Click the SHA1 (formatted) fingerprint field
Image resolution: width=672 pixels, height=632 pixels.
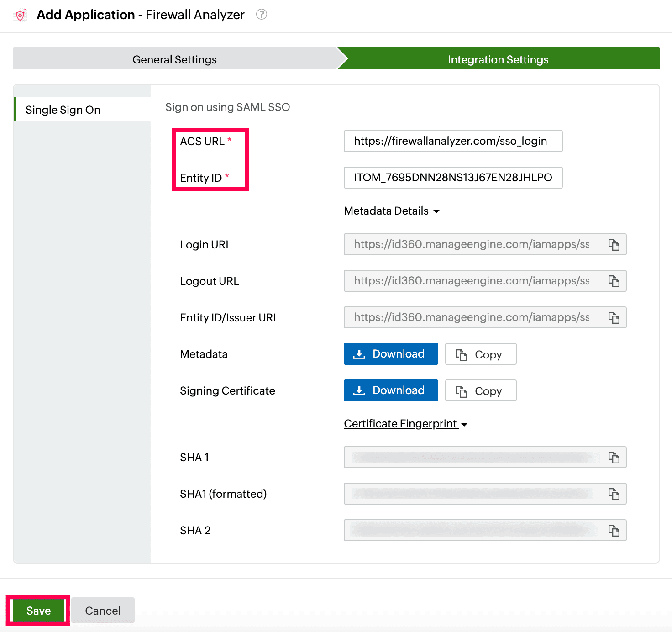(485, 494)
